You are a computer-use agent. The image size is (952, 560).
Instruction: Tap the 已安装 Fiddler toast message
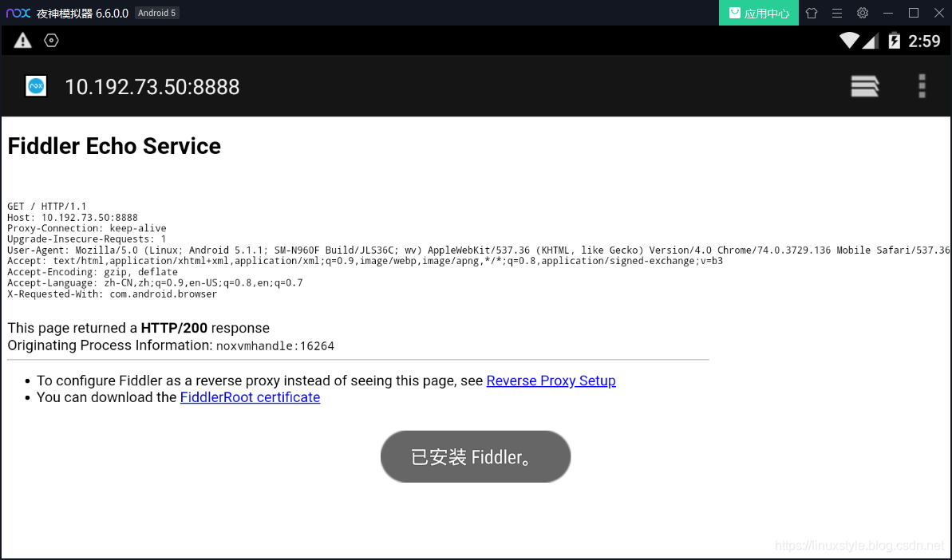tap(476, 457)
